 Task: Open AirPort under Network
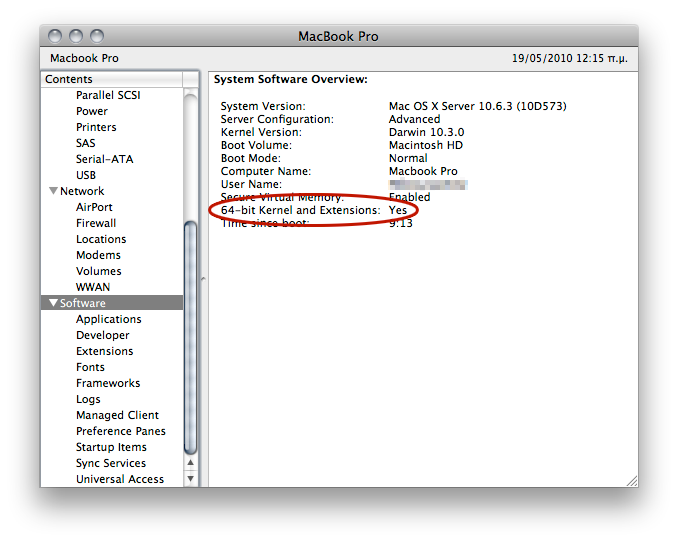(x=94, y=207)
